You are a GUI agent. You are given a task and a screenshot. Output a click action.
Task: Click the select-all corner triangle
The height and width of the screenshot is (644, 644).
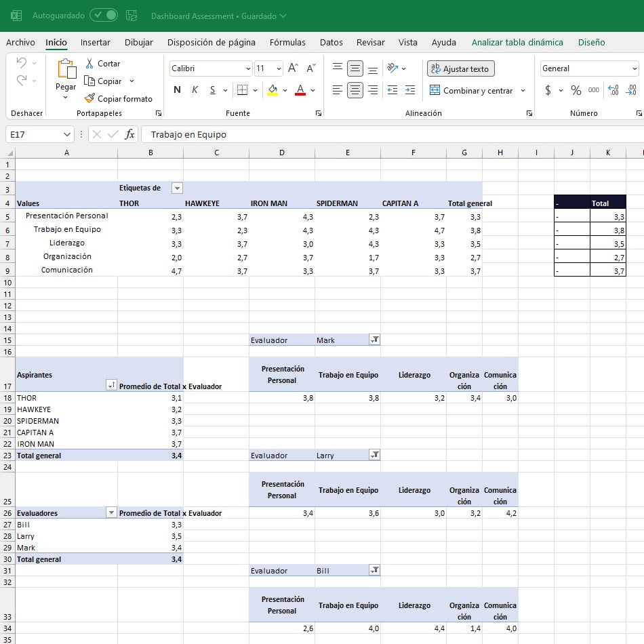[x=10, y=153]
